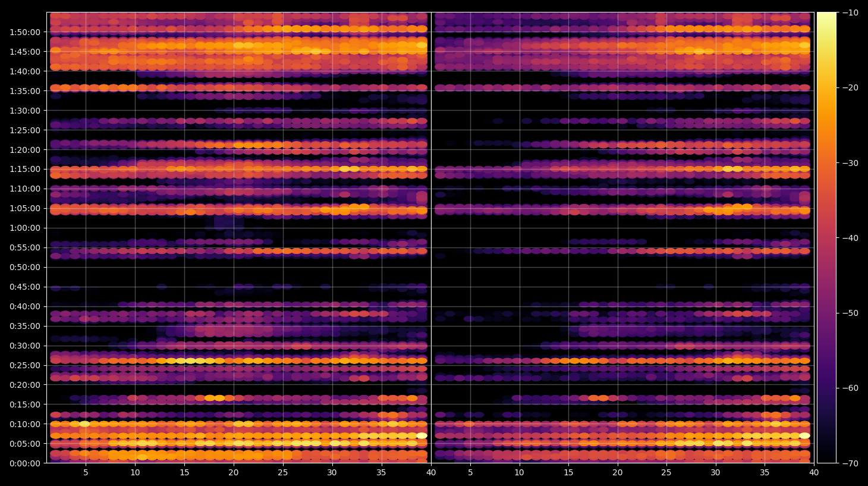This screenshot has width=868, height=486.
Task: Click the −30 colorbar tick label
Action: point(850,163)
